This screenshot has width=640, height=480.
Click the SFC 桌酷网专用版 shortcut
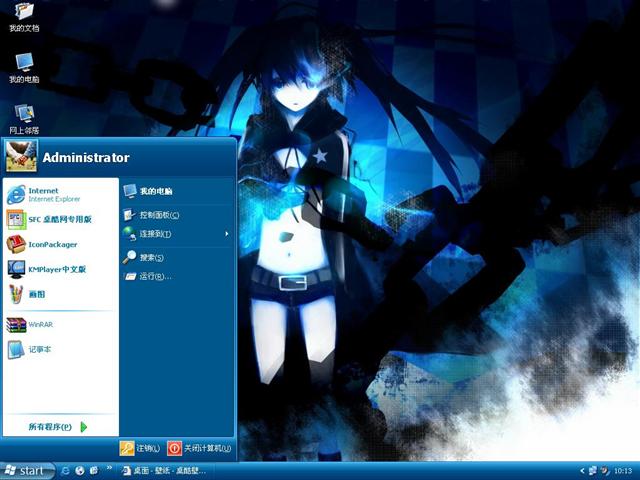pyautogui.click(x=58, y=219)
